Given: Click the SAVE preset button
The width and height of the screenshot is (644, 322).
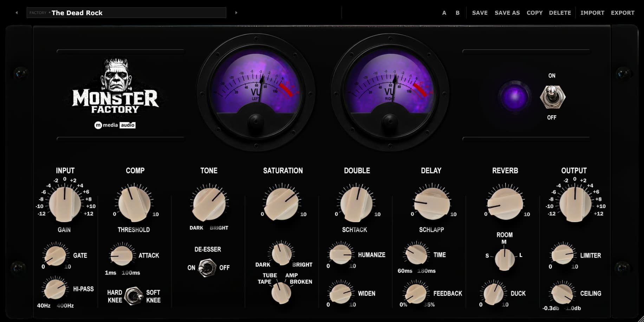Looking at the screenshot, I should (x=480, y=13).
